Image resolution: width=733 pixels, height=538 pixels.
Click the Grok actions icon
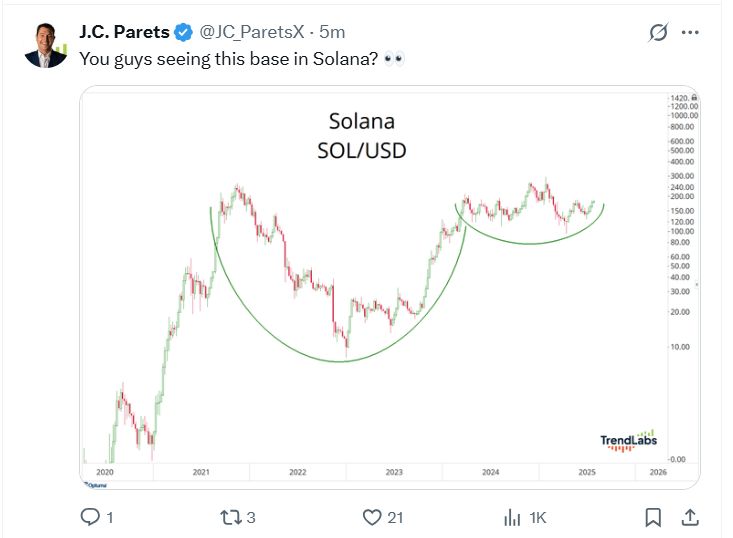click(x=658, y=32)
